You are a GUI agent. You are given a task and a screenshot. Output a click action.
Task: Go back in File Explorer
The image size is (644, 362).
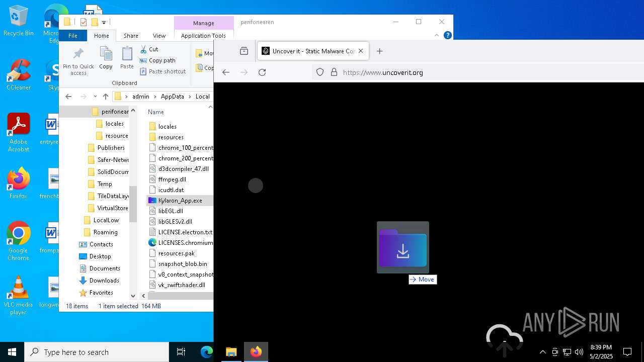[68, 97]
